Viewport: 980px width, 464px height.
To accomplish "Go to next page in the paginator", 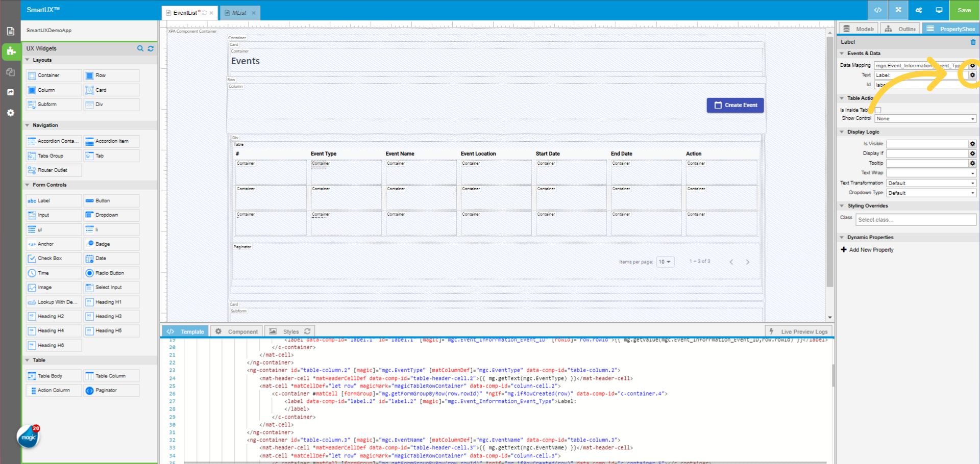I will click(748, 262).
